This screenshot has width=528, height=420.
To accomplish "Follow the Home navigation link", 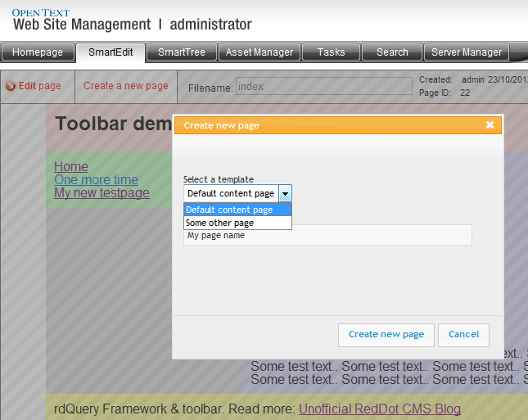I will pyautogui.click(x=71, y=167).
